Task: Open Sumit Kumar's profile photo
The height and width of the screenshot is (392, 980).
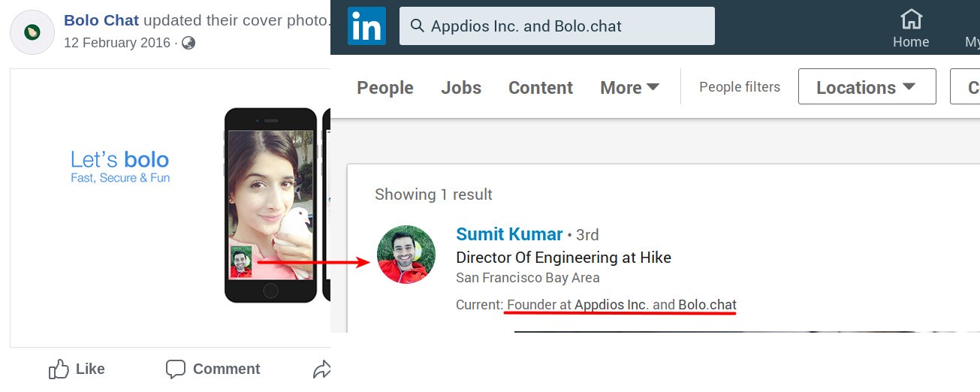Action: click(406, 255)
